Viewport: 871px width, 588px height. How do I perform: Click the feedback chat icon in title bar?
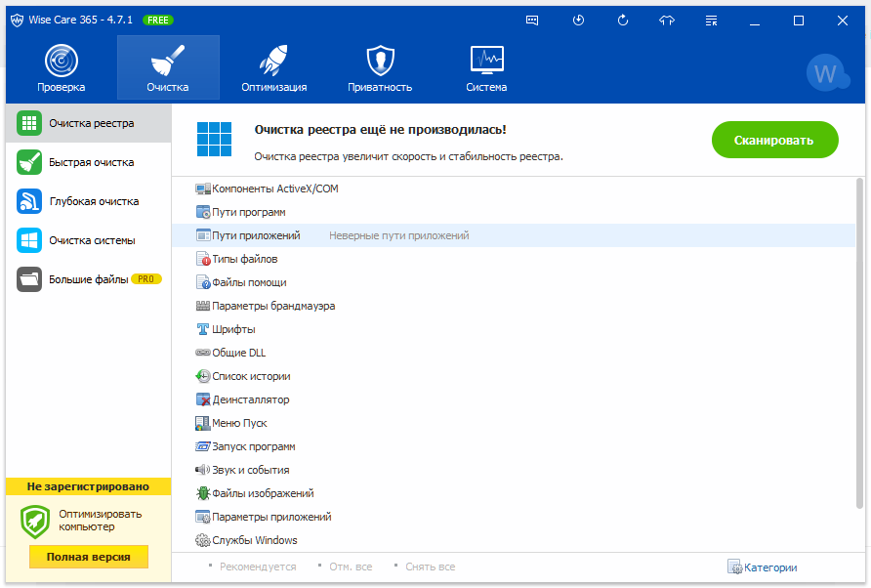[532, 20]
